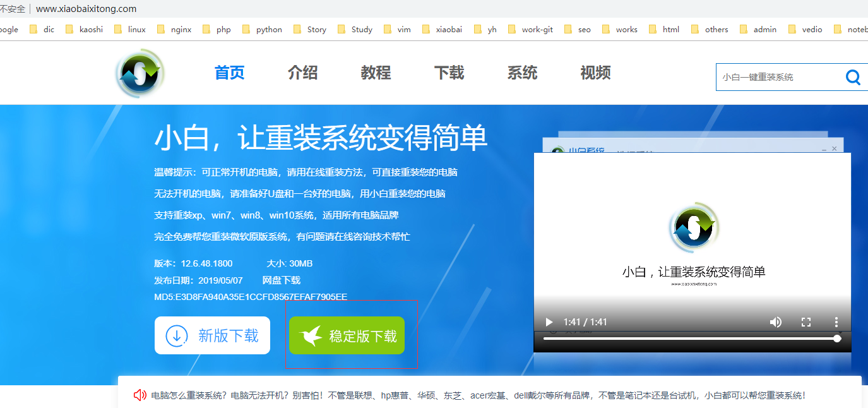Click the video progress bar
Image resolution: width=868 pixels, height=408 pixels.
click(688, 338)
